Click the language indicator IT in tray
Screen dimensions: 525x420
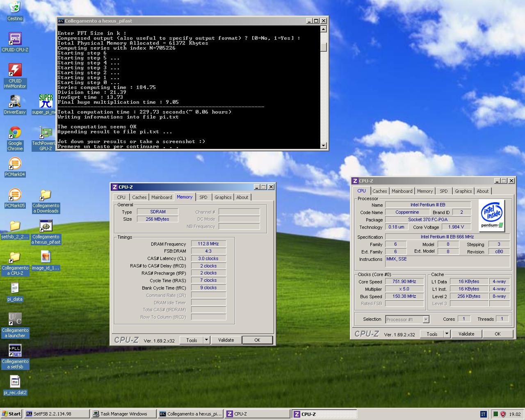[x=483, y=414]
